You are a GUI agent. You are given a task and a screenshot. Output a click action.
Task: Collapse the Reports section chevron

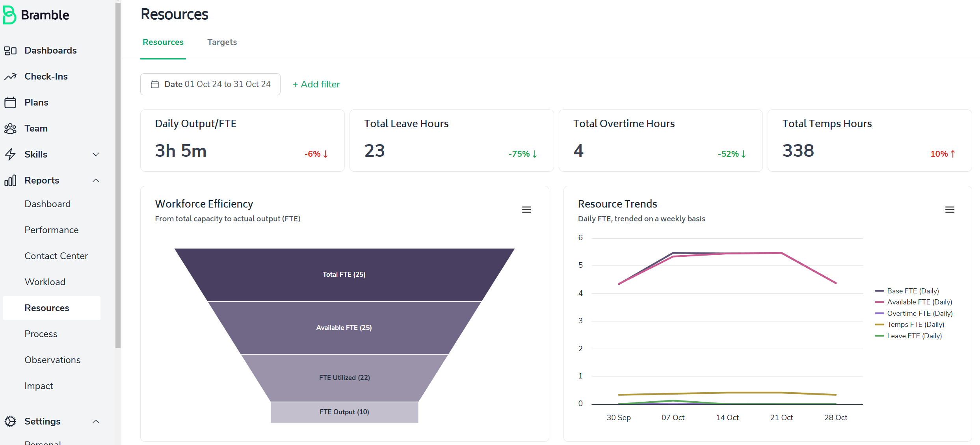(x=96, y=180)
